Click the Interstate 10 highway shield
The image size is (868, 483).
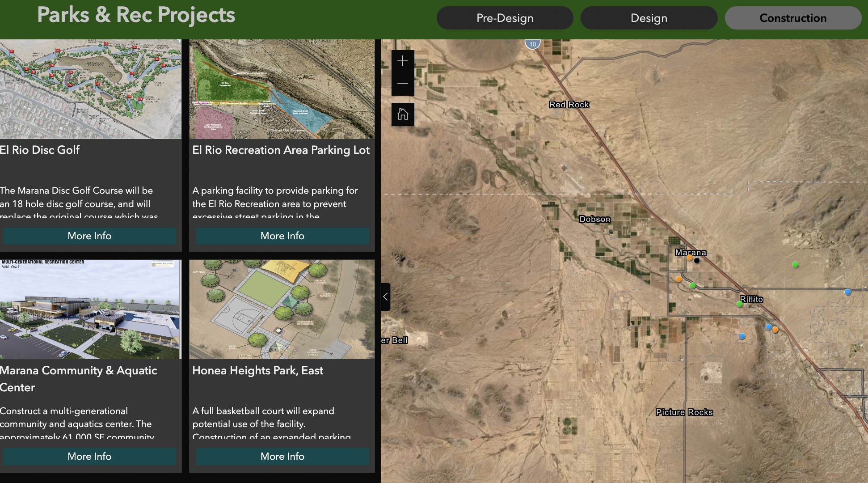532,44
